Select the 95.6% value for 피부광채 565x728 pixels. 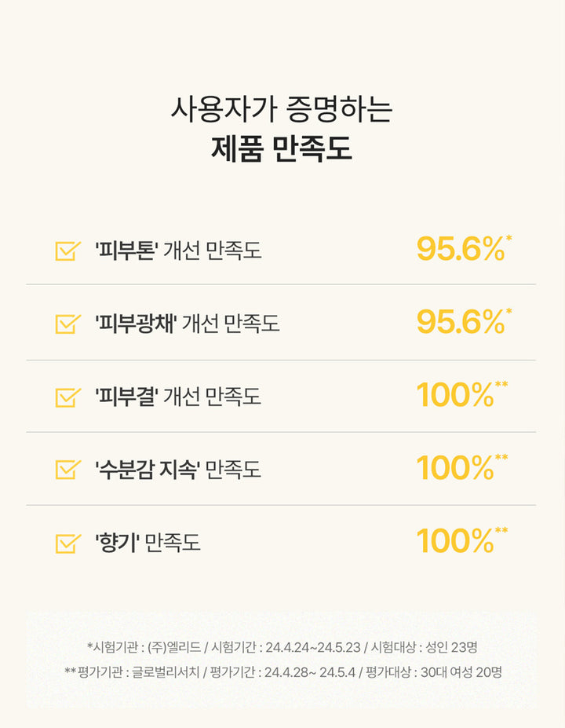[460, 322]
